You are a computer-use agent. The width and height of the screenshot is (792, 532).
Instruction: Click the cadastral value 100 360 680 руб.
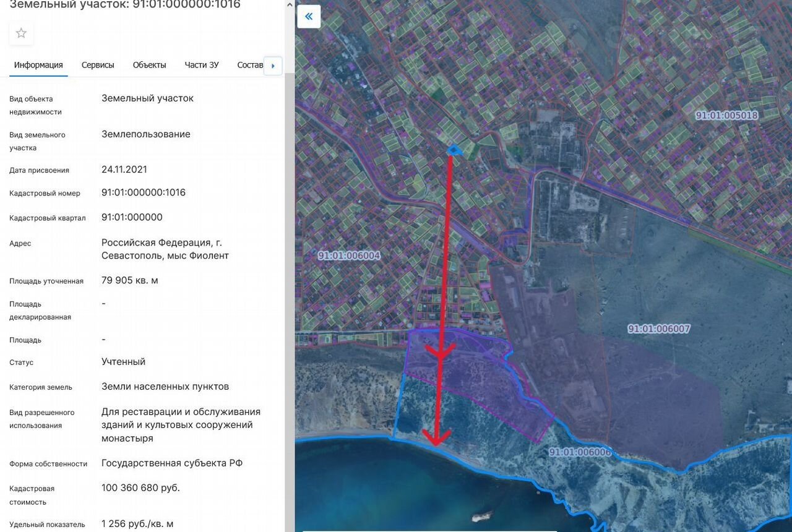140,488
